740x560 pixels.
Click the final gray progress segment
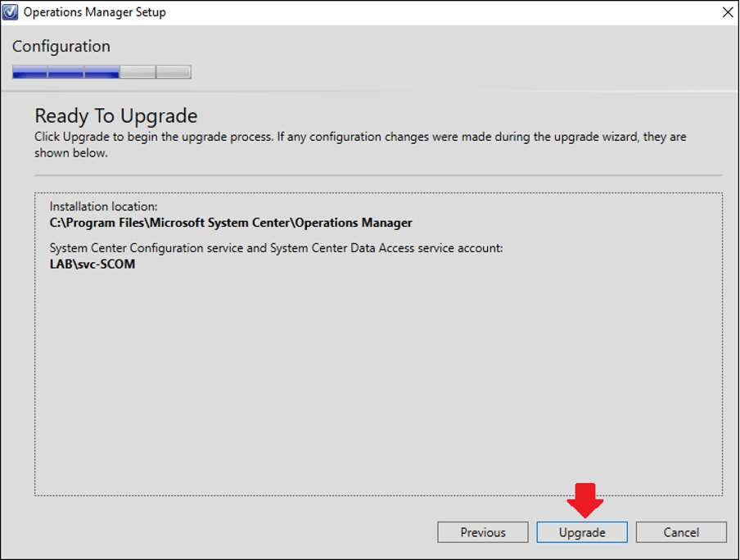[173, 71]
